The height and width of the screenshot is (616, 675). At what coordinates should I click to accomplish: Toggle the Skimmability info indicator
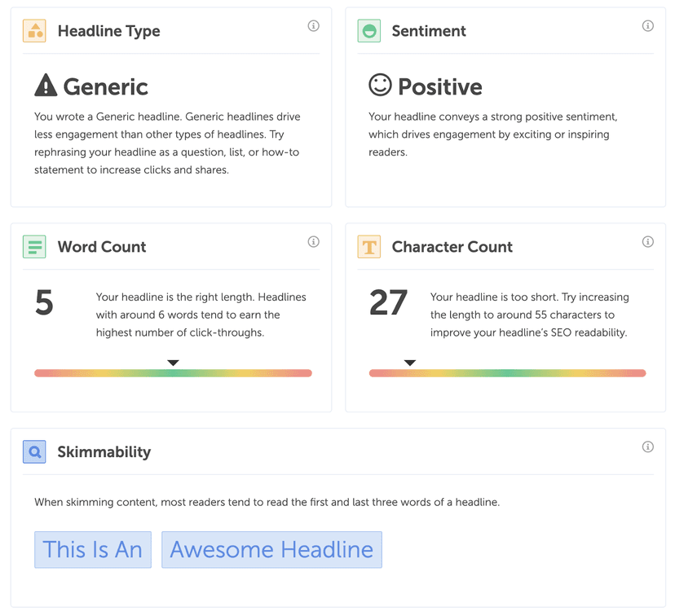coord(648,447)
